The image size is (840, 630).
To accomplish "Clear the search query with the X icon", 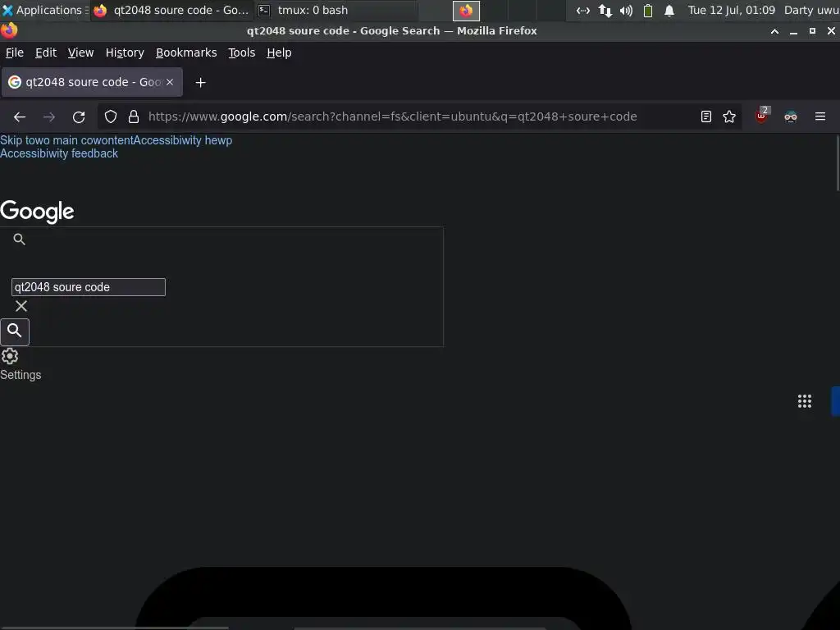I will pyautogui.click(x=21, y=306).
